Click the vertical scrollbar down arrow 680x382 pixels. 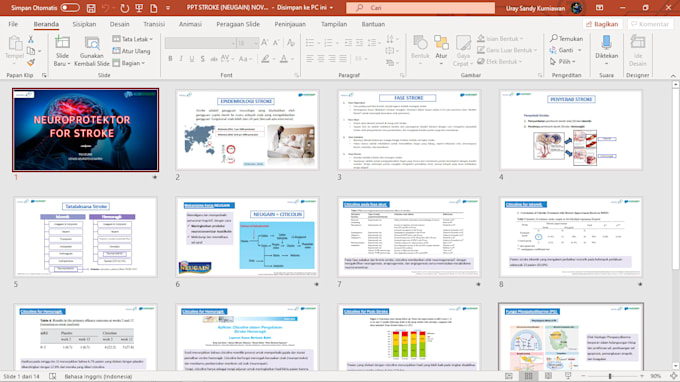pos(676,366)
